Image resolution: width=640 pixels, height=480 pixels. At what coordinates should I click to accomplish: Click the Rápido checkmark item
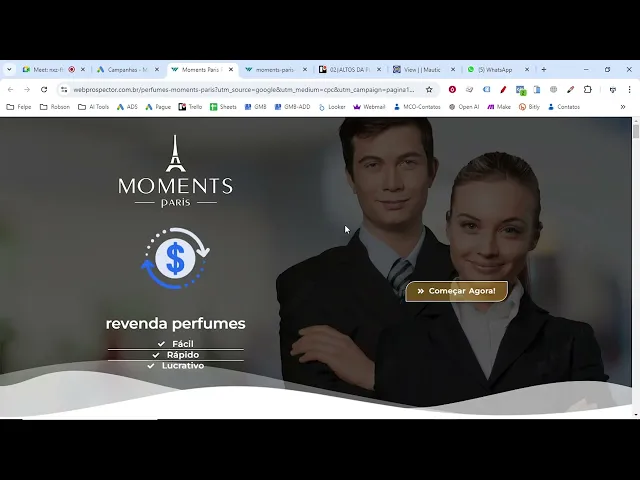[x=176, y=355]
